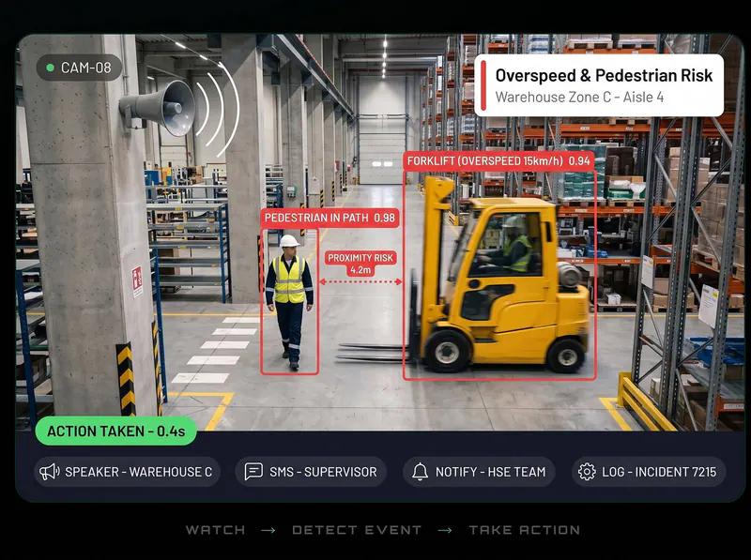Click the Proximity Risk 4.2m label
Screen dimensions: 751x560
(x=360, y=264)
